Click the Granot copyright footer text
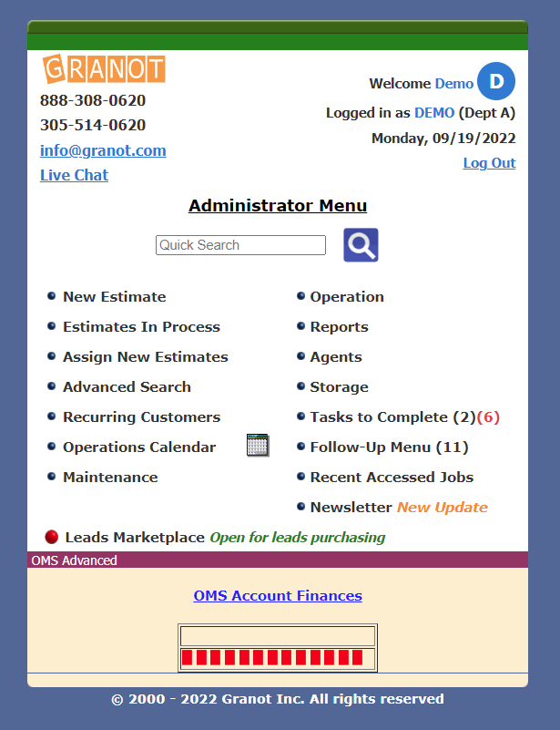This screenshot has height=730, width=560. click(278, 699)
